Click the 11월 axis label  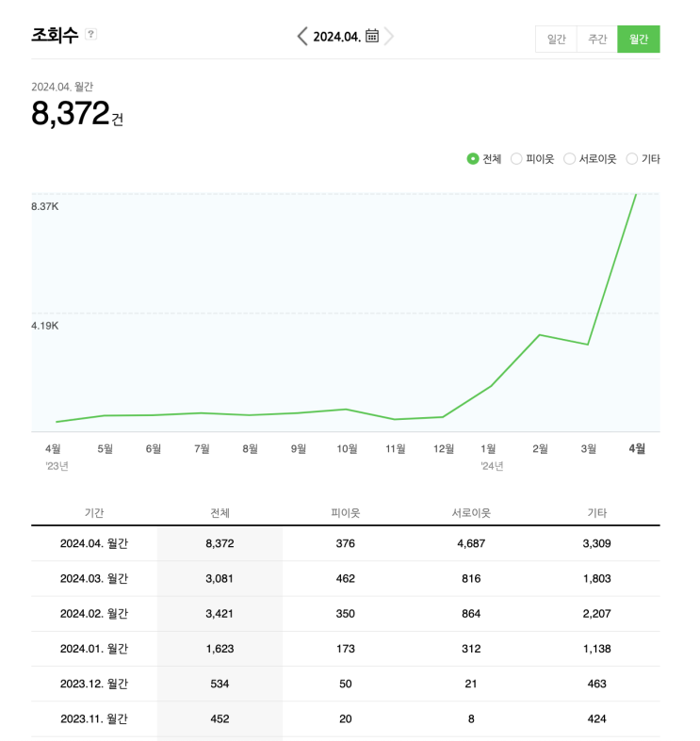point(396,448)
